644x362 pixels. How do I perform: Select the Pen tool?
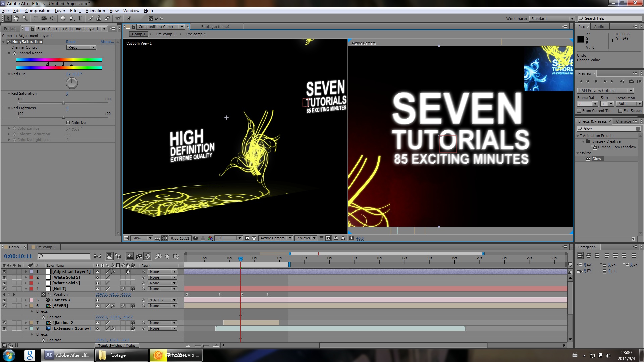pos(71,18)
